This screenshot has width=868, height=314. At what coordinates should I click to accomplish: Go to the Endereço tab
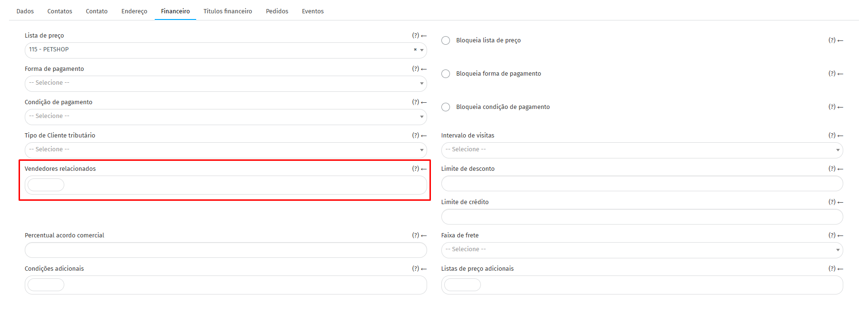134,11
